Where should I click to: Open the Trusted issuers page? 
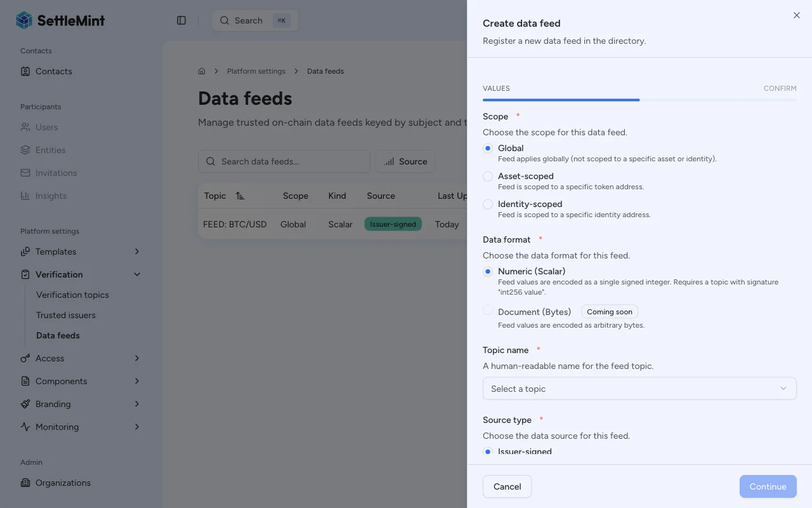coord(65,315)
